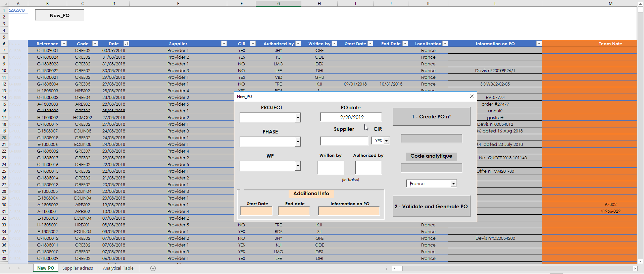
Task: Select cell A1 with date 2/20/2019
Action: pyautogui.click(x=18, y=10)
